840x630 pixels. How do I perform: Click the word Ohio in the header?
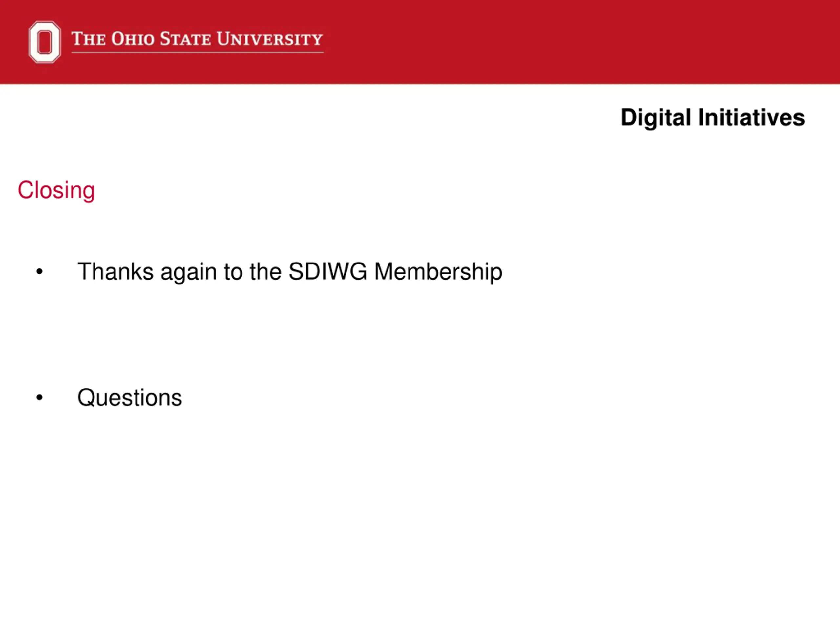coord(133,39)
